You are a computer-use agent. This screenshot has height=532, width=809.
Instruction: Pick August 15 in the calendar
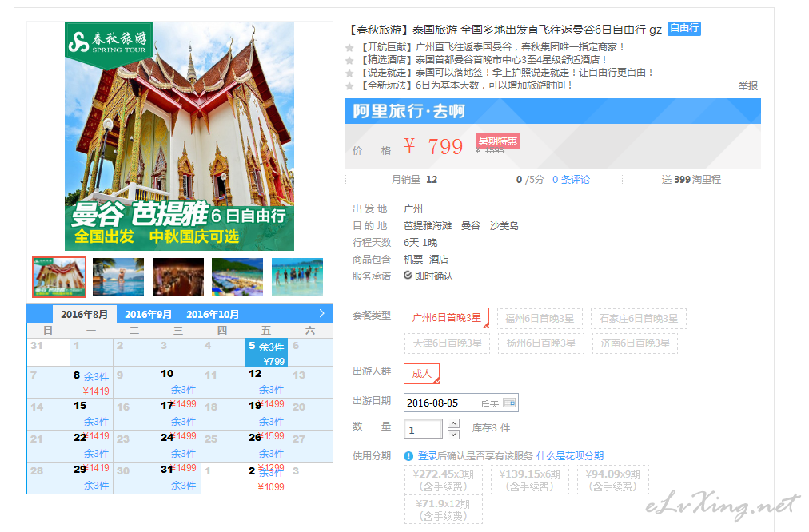(x=91, y=414)
